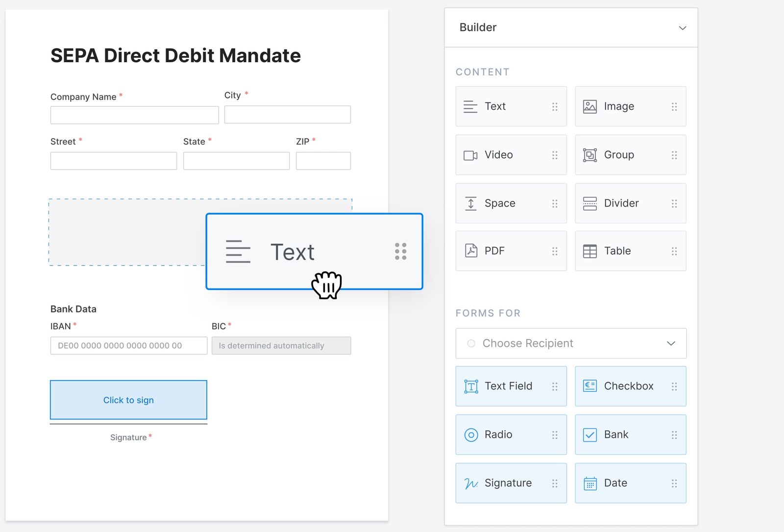Collapse the Builder panel with its chevron
784x532 pixels.
click(x=682, y=28)
